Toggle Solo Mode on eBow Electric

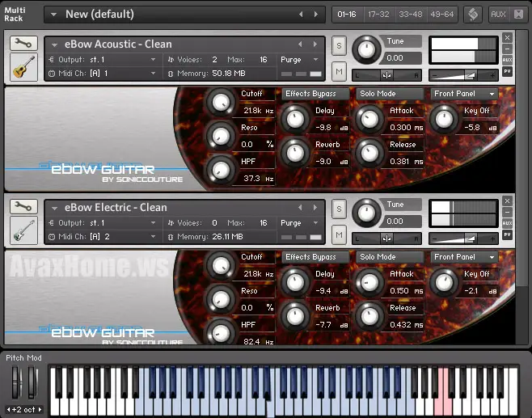pyautogui.click(x=390, y=257)
